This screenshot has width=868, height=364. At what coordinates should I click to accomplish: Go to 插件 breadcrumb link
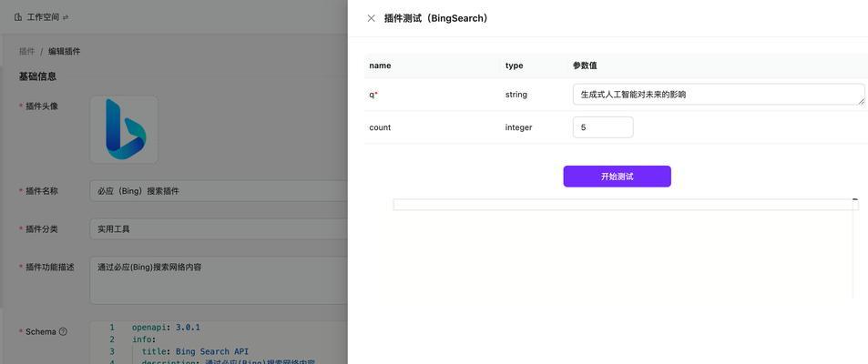coord(26,52)
